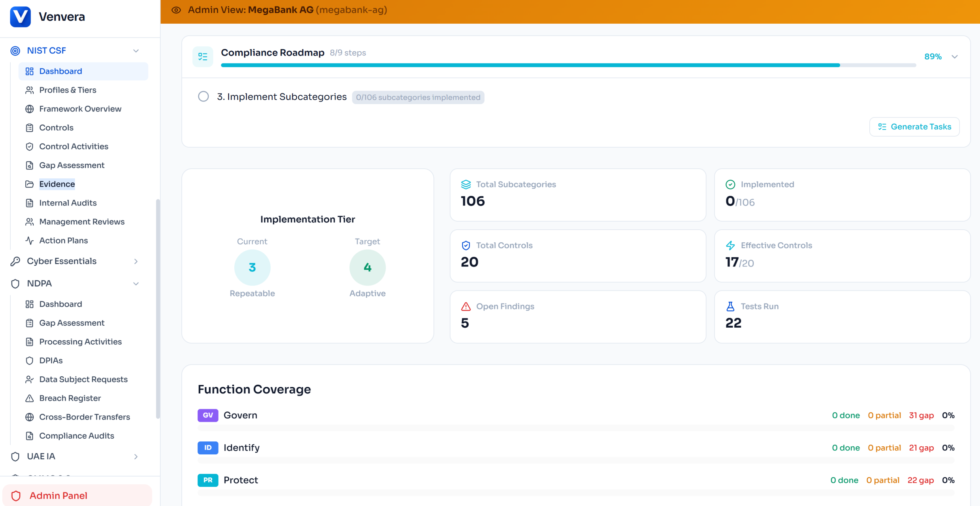Click the Action Plans activity icon
980x506 pixels.
click(x=29, y=240)
